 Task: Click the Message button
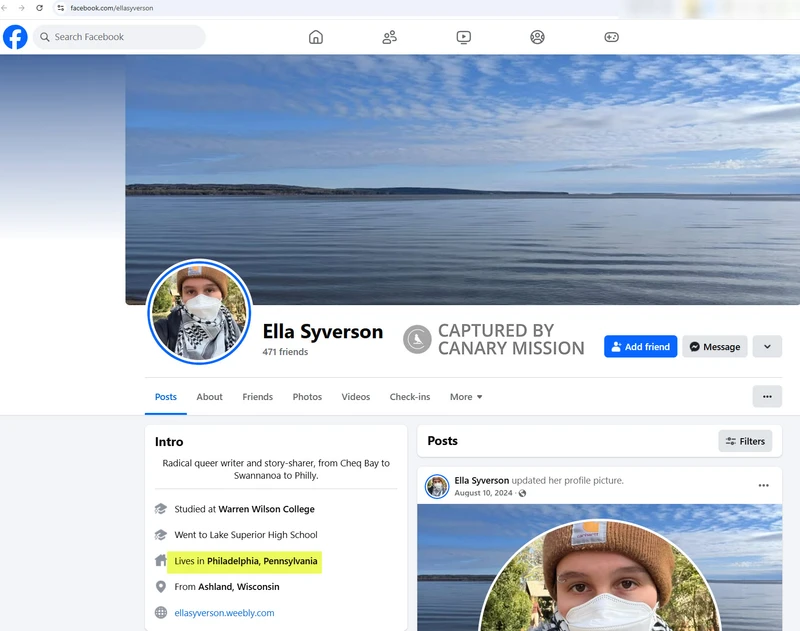(715, 347)
